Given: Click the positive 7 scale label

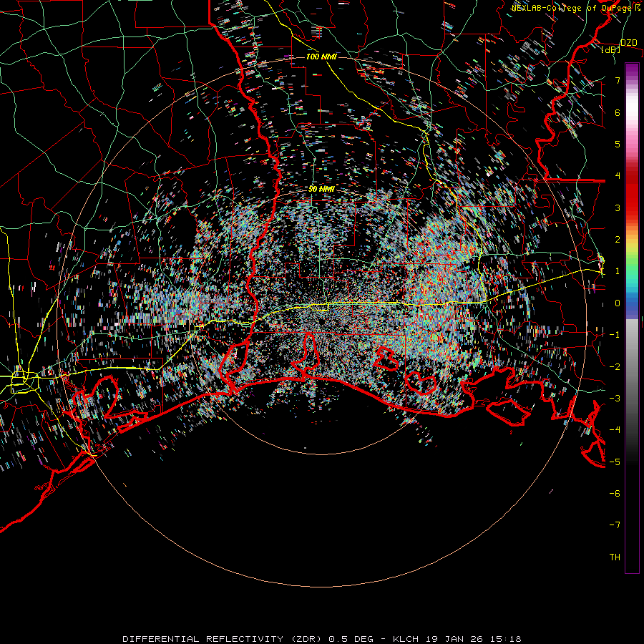Looking at the screenshot, I should pos(618,80).
